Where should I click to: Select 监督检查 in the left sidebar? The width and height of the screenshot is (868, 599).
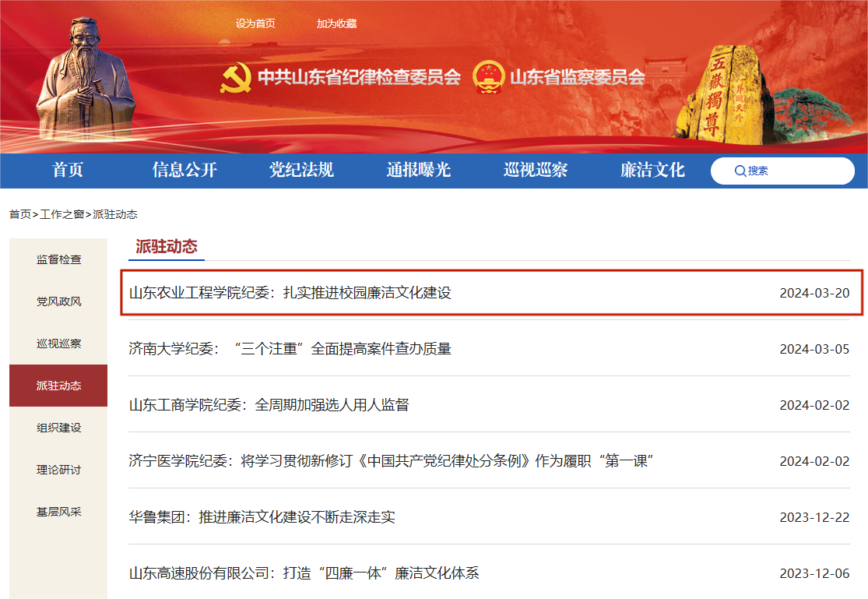(x=58, y=259)
